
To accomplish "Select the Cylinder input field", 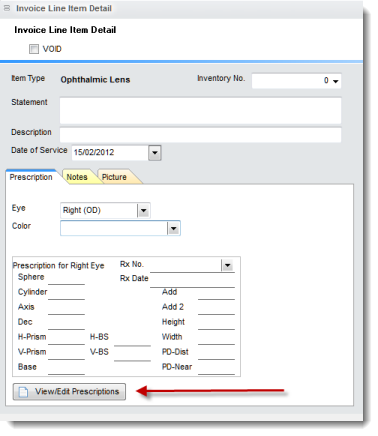I will 66,293.
